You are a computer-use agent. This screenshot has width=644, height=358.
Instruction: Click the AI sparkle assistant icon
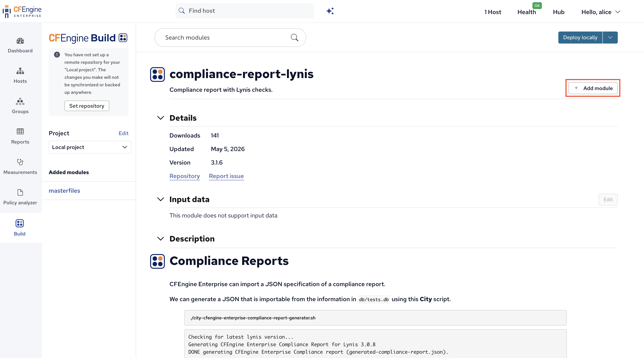point(330,11)
